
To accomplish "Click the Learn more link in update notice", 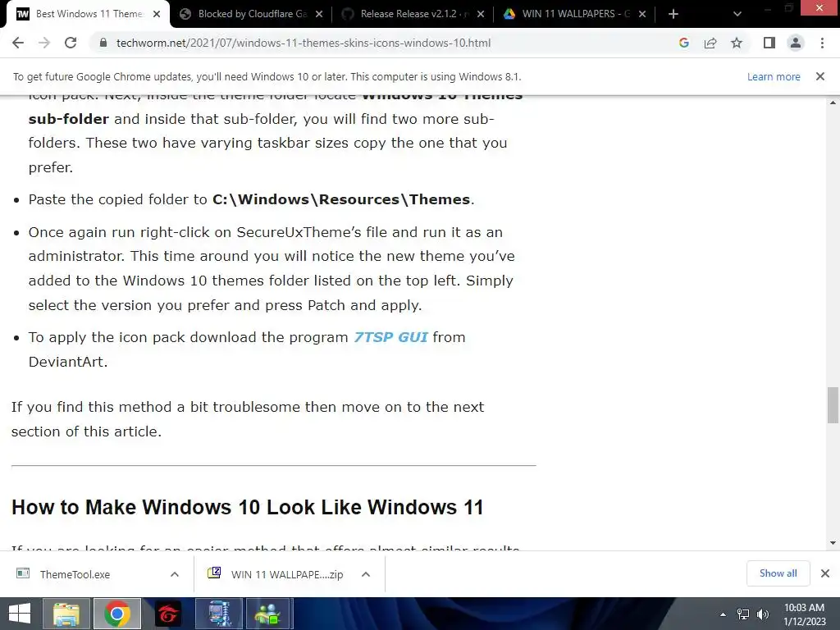I will tap(774, 76).
